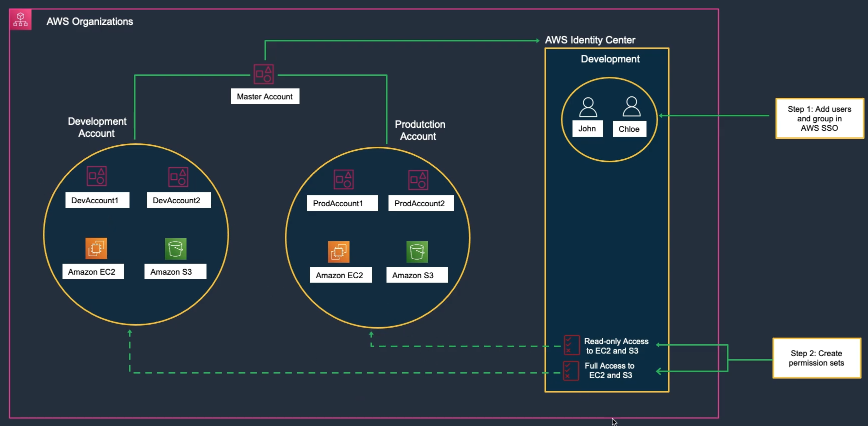Select the Master Account icon
The height and width of the screenshot is (426, 868).
tap(263, 74)
